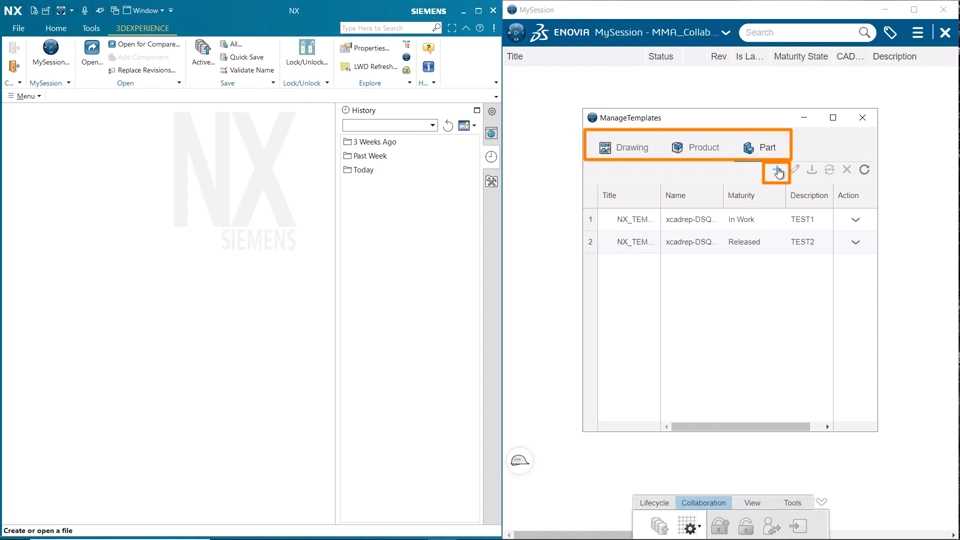Open Properties in the Explore group

pos(366,48)
